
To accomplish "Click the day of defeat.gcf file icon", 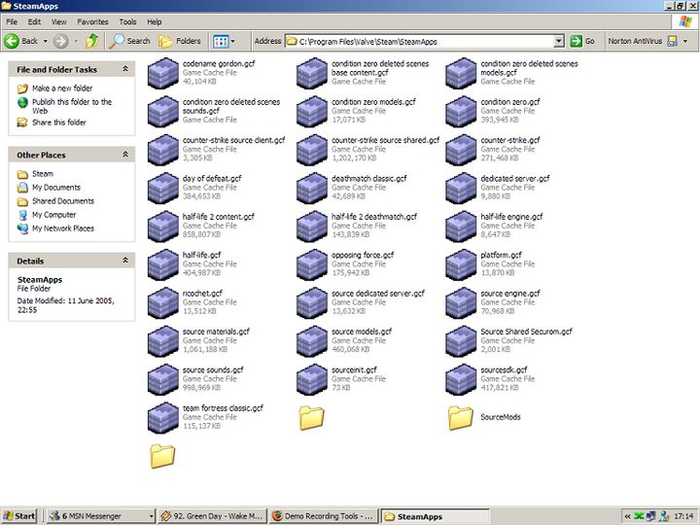I will (x=163, y=188).
